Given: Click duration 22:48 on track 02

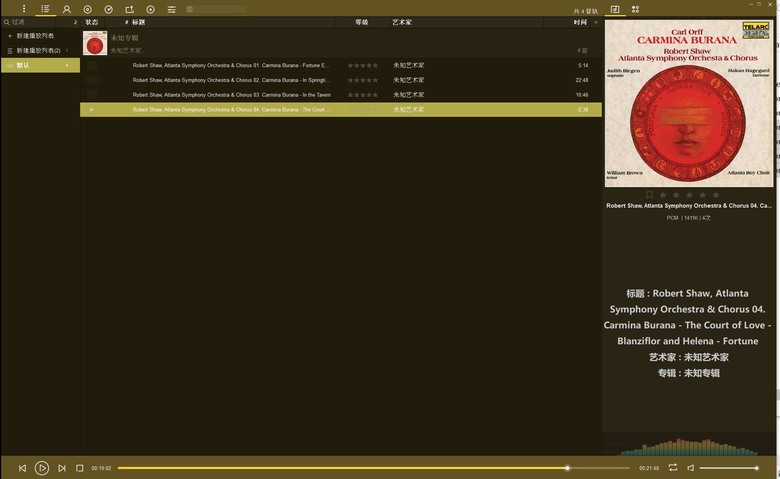Looking at the screenshot, I should coord(582,80).
